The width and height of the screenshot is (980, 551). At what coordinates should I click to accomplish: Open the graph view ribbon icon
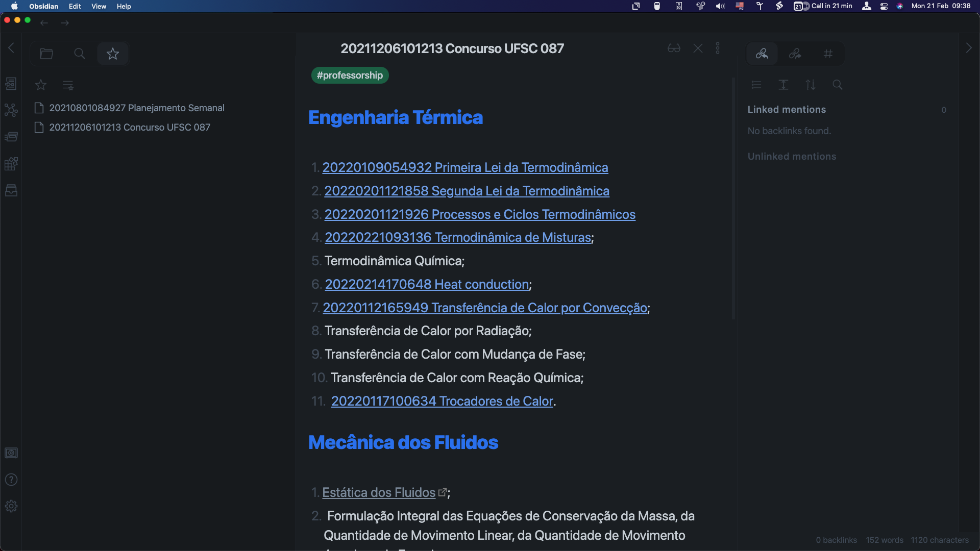(x=11, y=110)
